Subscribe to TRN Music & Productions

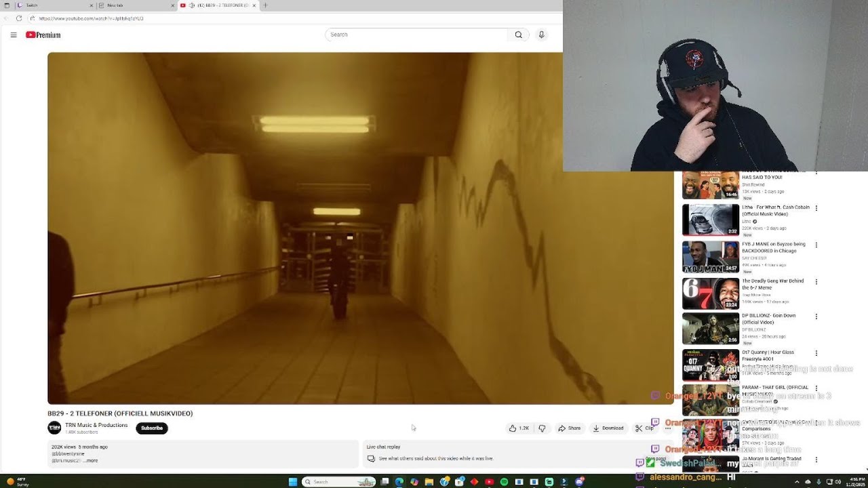(x=152, y=428)
